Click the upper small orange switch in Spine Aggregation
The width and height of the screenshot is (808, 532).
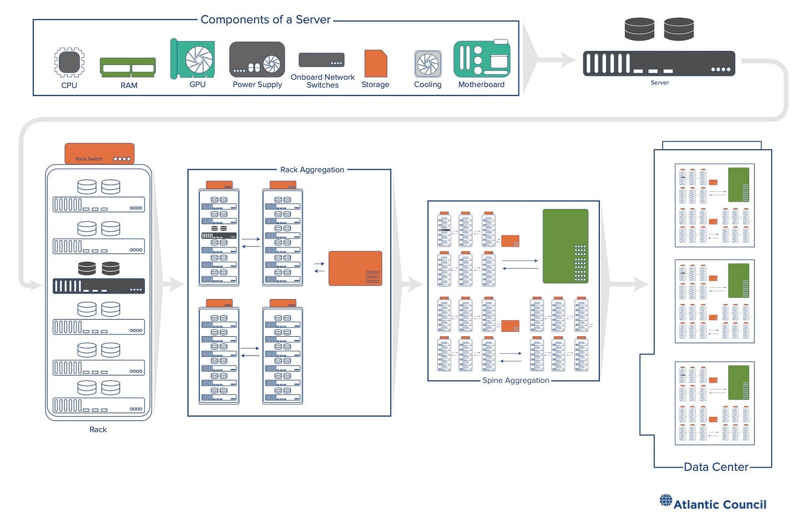tap(510, 241)
